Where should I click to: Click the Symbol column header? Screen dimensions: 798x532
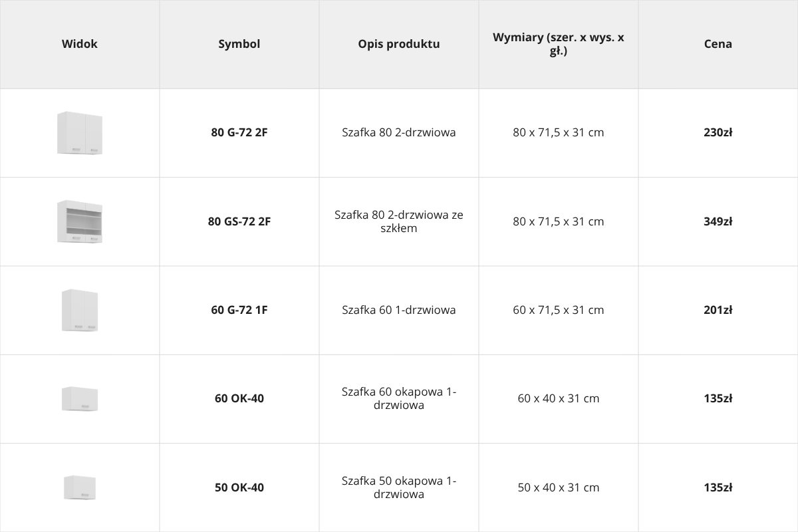click(239, 44)
